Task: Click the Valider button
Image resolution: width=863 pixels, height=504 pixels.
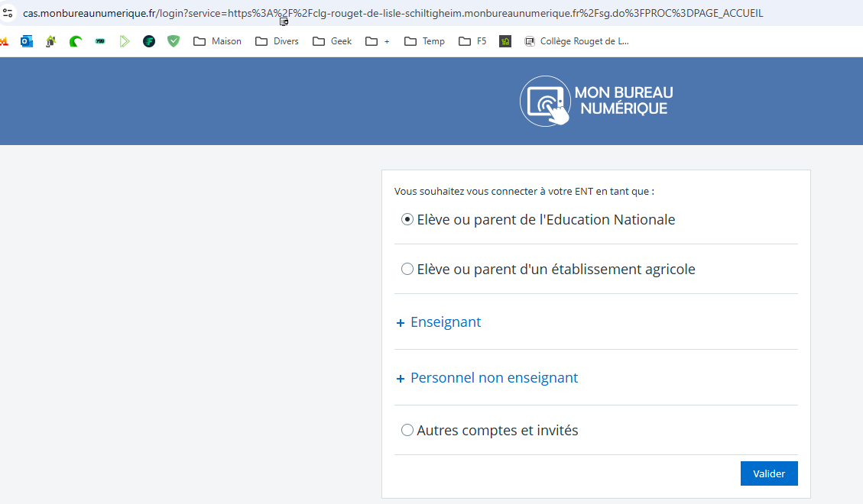Action: click(769, 473)
